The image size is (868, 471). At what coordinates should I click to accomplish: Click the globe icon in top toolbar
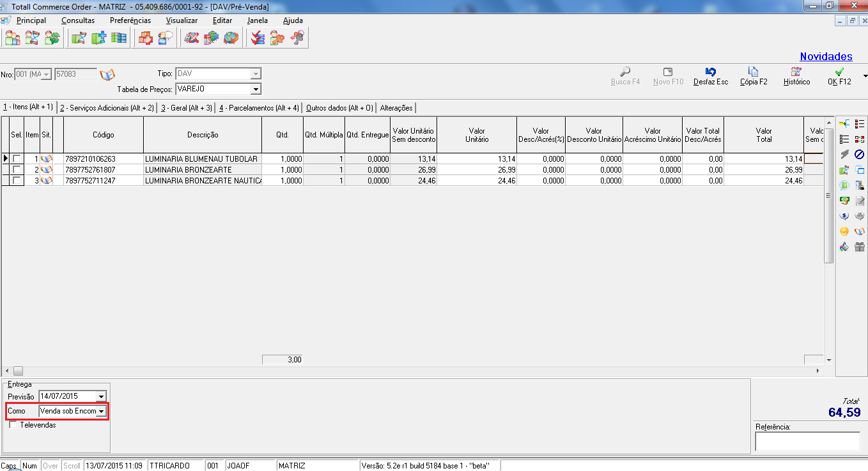[231, 38]
